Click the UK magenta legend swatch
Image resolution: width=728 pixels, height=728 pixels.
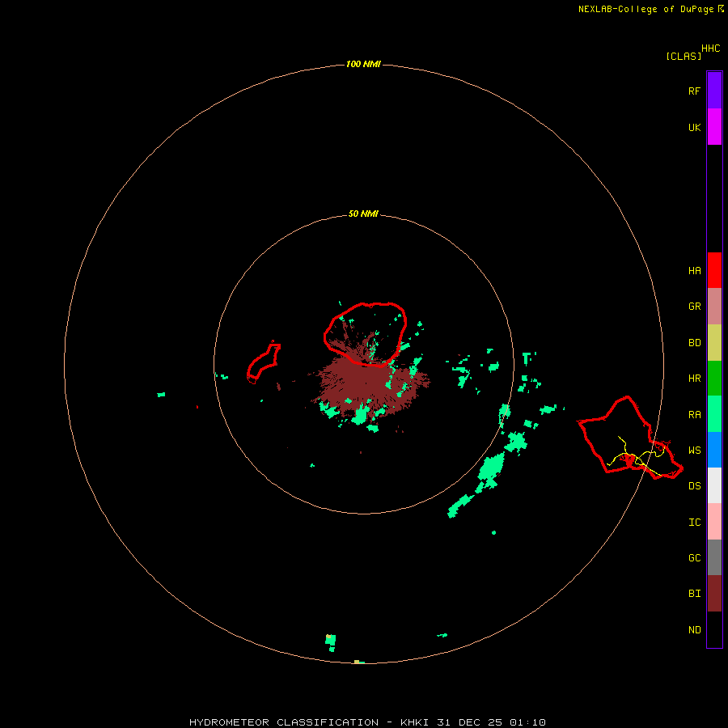pos(714,127)
